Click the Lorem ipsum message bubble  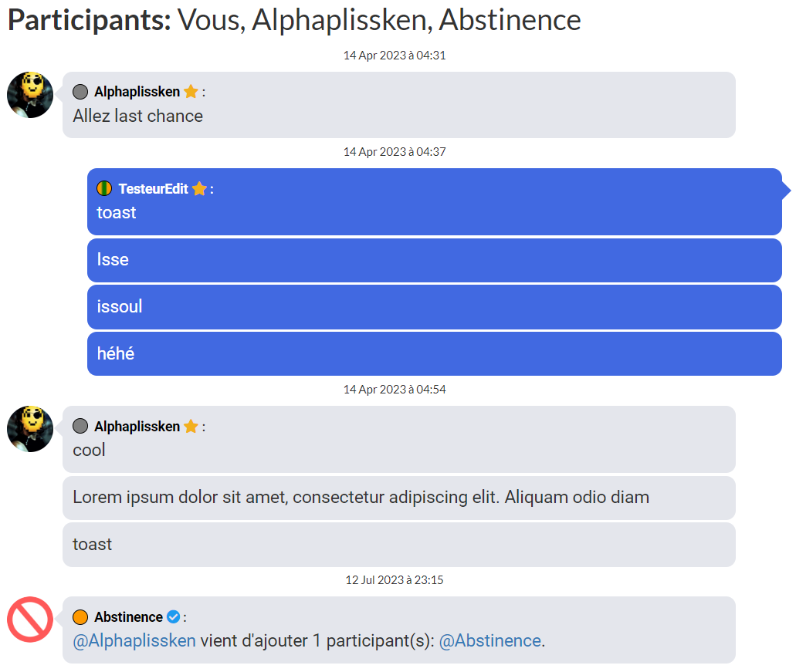point(399,498)
